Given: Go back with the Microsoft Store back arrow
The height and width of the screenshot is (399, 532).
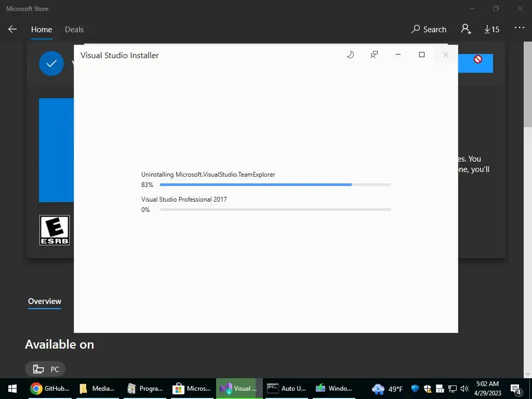Looking at the screenshot, I should (12, 29).
